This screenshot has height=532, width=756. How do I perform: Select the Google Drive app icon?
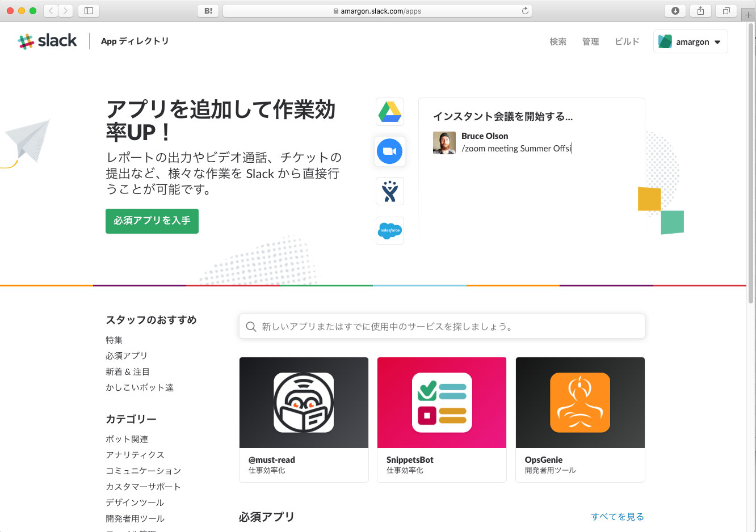point(390,111)
